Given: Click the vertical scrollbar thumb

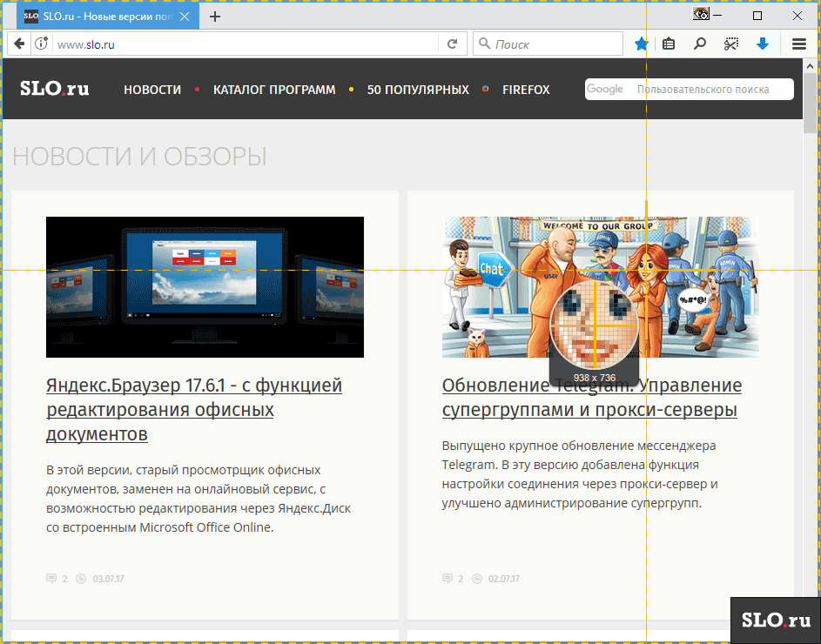Looking at the screenshot, I should (810, 104).
